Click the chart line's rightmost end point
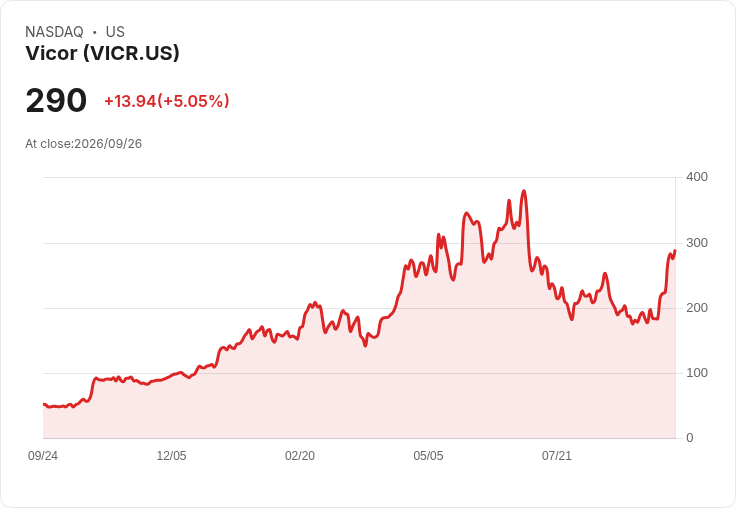 pos(675,251)
